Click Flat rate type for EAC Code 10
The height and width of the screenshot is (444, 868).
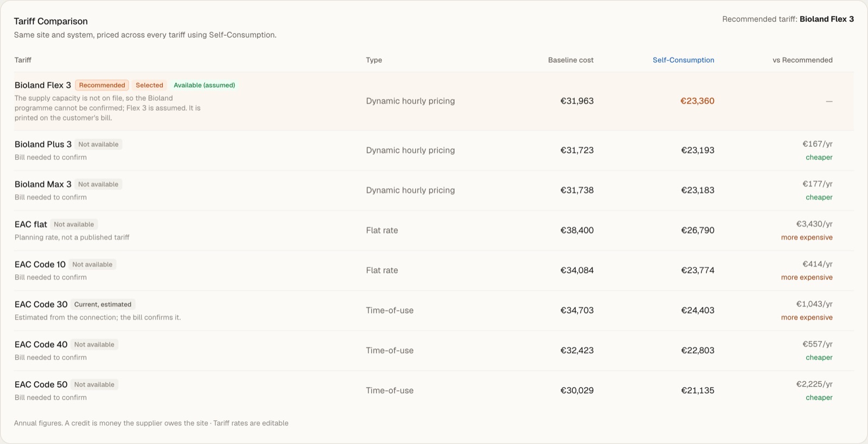pyautogui.click(x=382, y=271)
